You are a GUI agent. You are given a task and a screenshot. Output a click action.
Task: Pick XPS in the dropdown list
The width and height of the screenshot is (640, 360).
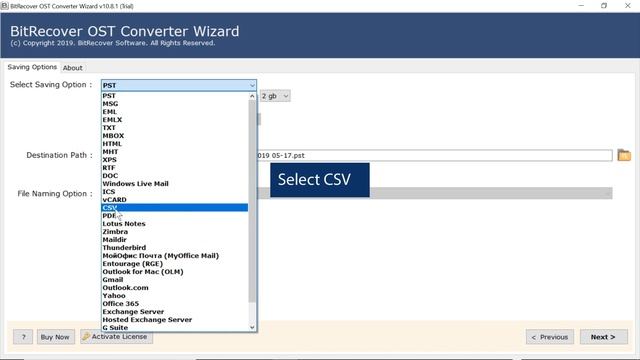click(175, 160)
